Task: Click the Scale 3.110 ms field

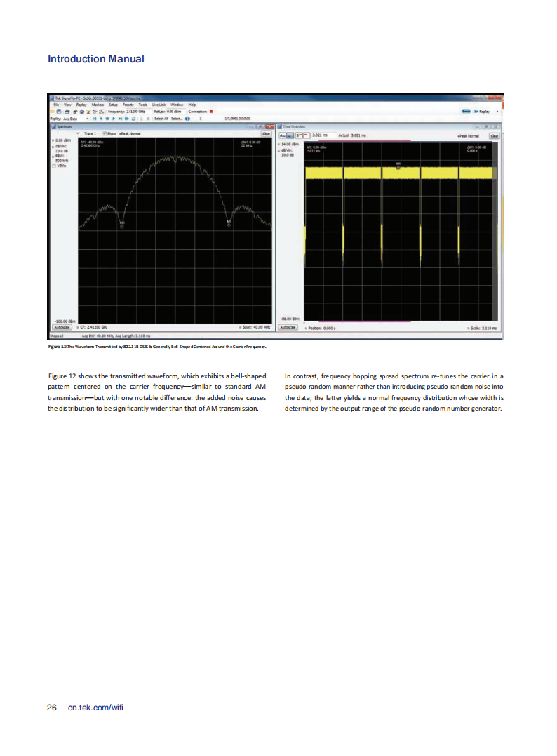Action: pos(483,328)
